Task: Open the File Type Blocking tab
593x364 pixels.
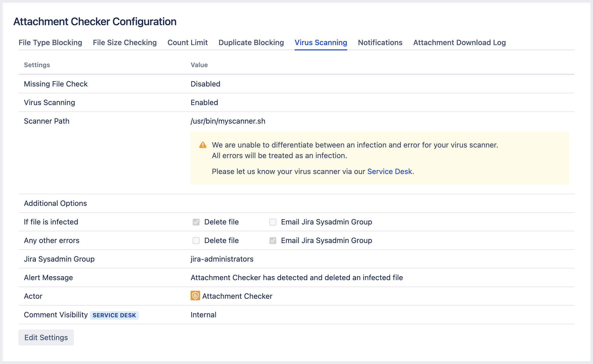Action: tap(50, 42)
